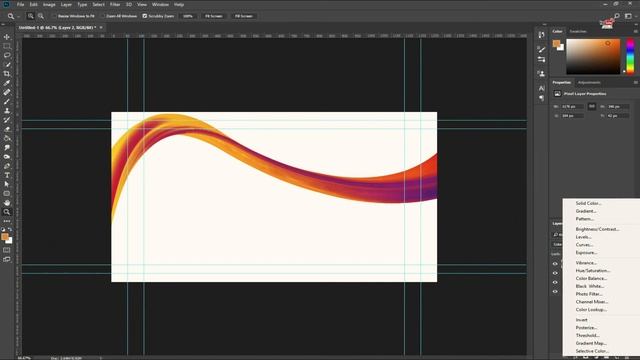Open the History panel icon in the dock
Viewport: 640px width, 360px height.
(x=541, y=35)
